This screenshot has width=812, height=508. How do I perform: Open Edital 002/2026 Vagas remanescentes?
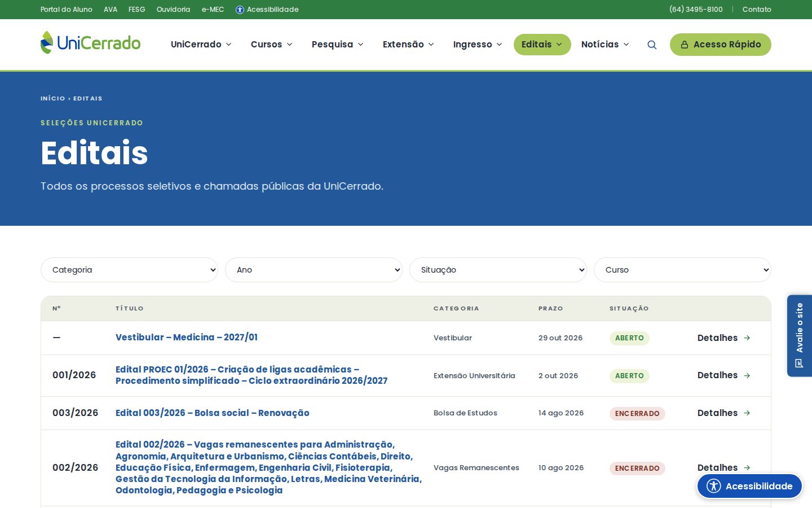(x=269, y=467)
